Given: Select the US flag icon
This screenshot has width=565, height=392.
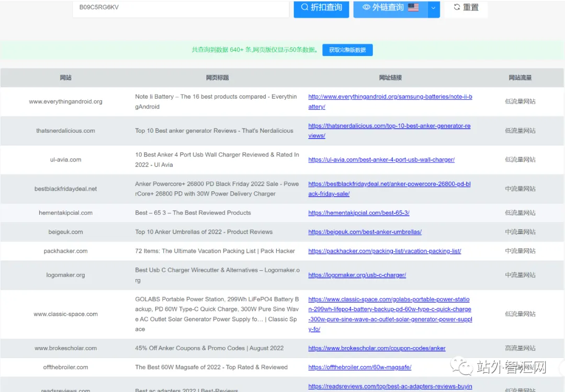Looking at the screenshot, I should 413,7.
